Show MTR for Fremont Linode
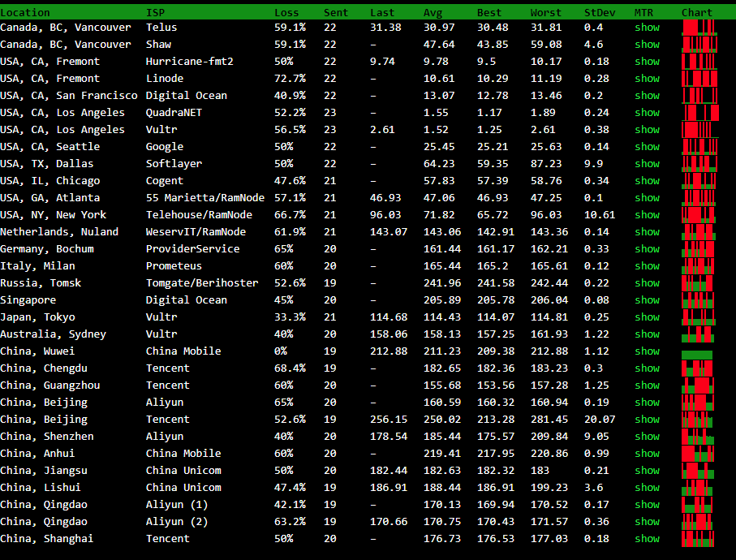Screen dimensions: 736x560 pos(647,79)
